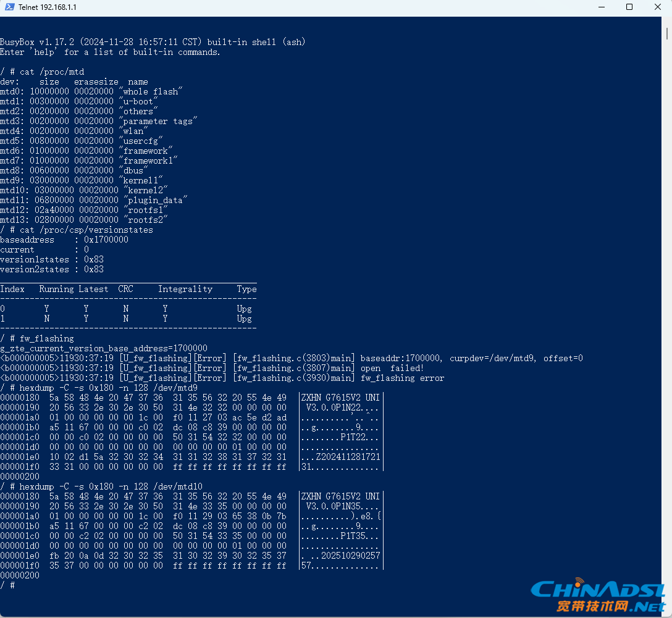Click the scrollbar down arrow
This screenshot has height=618, width=672.
tap(668, 613)
